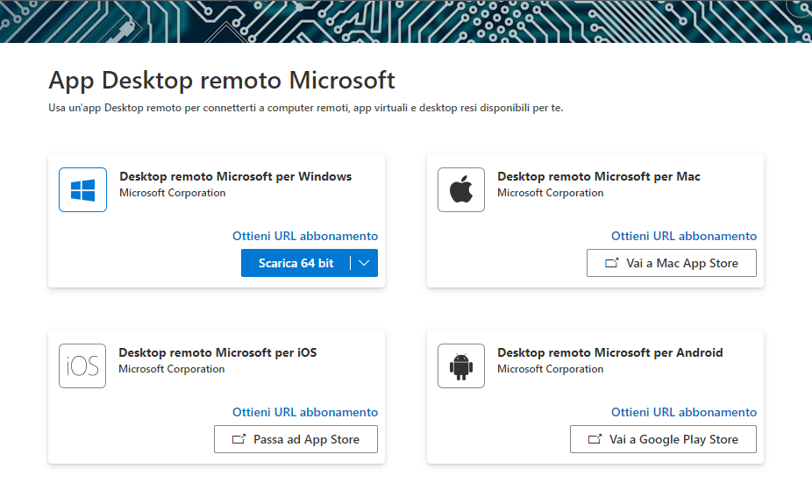The width and height of the screenshot is (812, 504).
Task: Click external-link icon on Google Play Store button
Action: 595,439
